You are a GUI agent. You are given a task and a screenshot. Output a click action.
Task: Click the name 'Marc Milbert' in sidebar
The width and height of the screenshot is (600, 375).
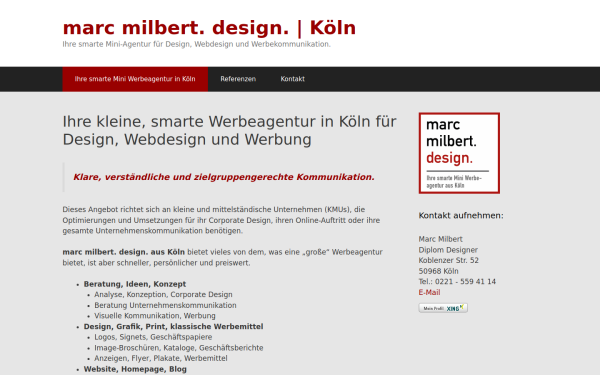coord(440,239)
